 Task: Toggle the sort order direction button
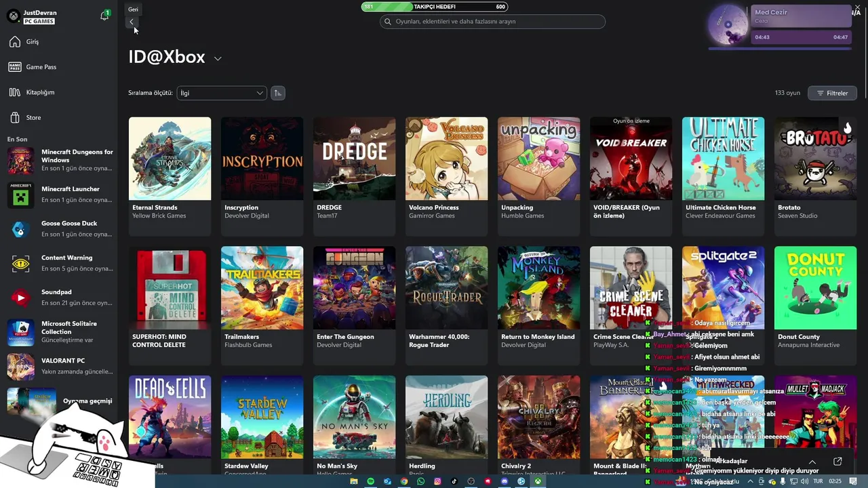tap(277, 93)
